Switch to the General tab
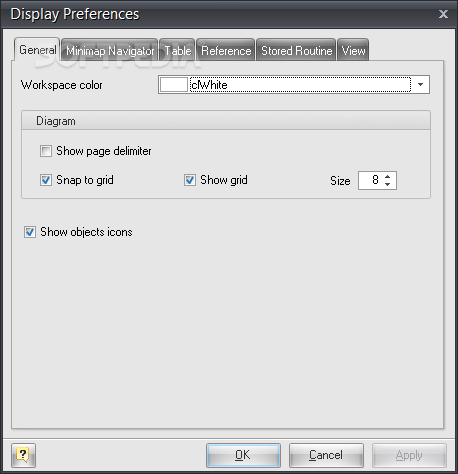Image resolution: width=458 pixels, height=474 pixels. (x=37, y=50)
